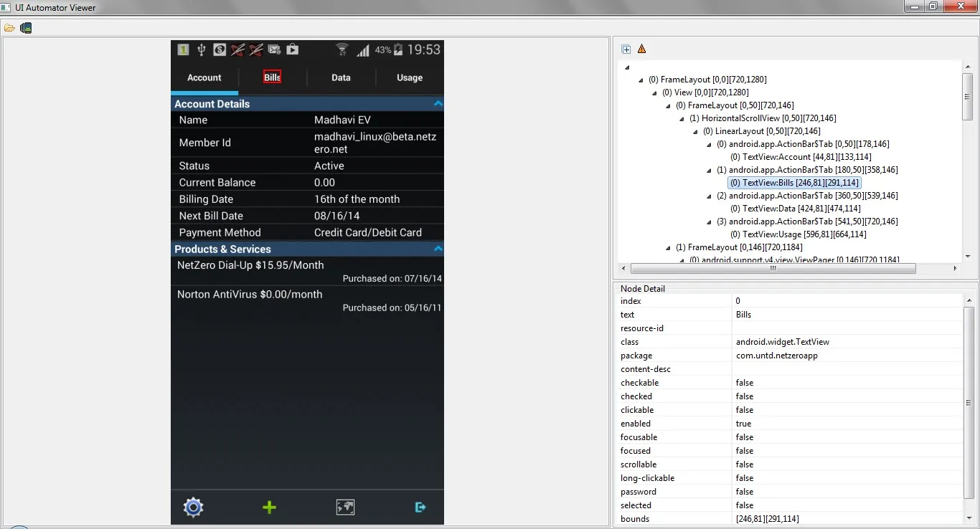Screen dimensions: 980x529
Task: Click the tree horizontal scrollbar left arrow
Action: coord(623,269)
